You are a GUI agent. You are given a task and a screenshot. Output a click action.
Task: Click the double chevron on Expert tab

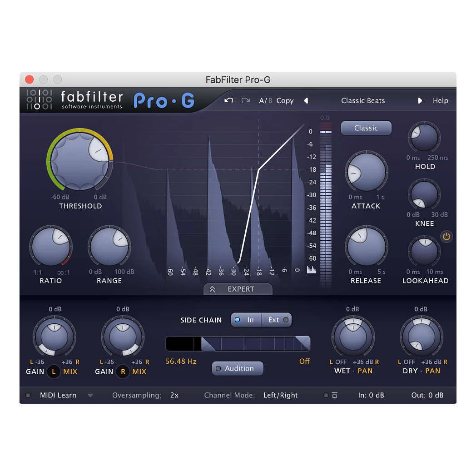(x=212, y=289)
